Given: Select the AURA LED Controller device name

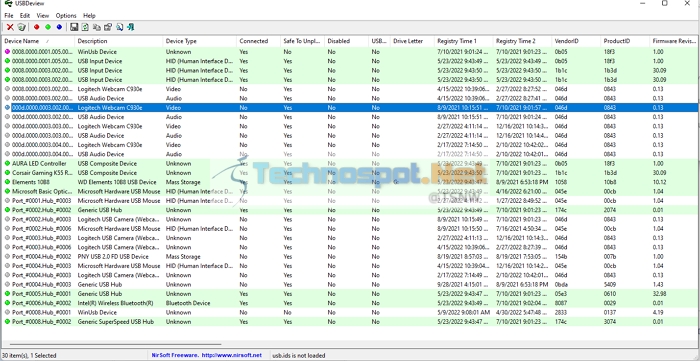Looking at the screenshot, I should coord(39,164).
